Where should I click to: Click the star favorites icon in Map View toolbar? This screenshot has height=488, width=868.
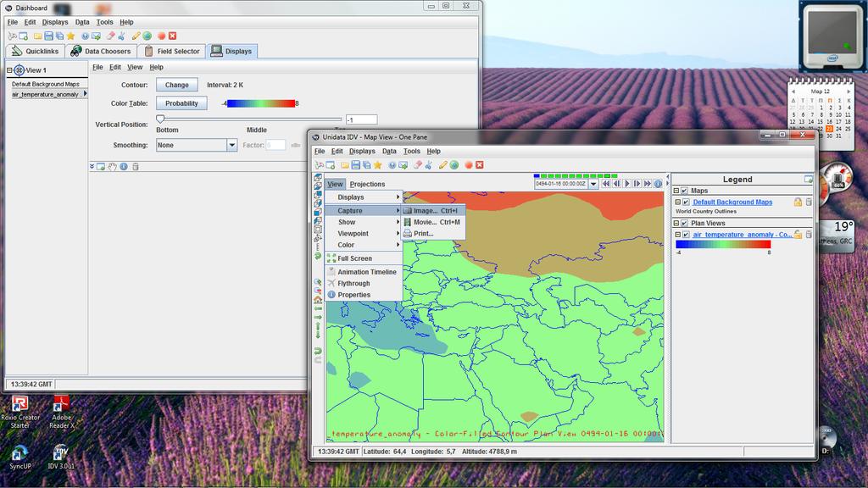point(377,165)
